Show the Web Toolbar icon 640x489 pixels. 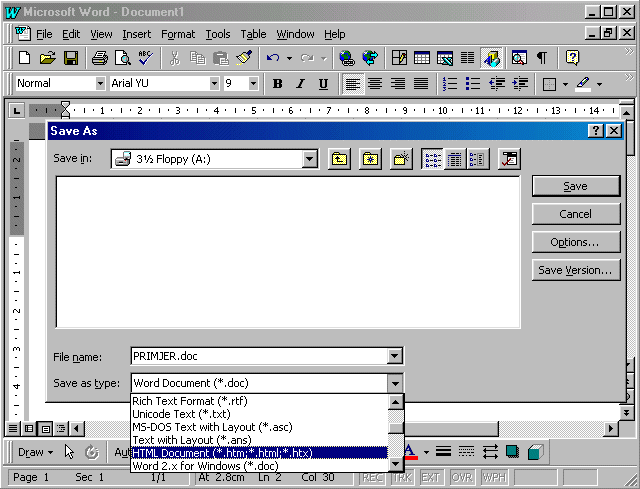tap(370, 58)
